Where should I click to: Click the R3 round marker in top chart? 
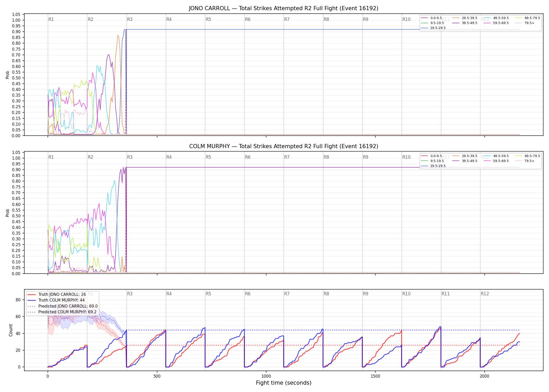[130, 19]
